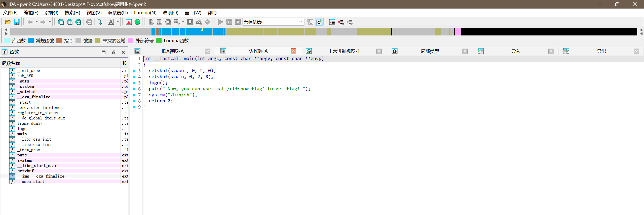Close the 伪代码-A tab

coord(293,51)
